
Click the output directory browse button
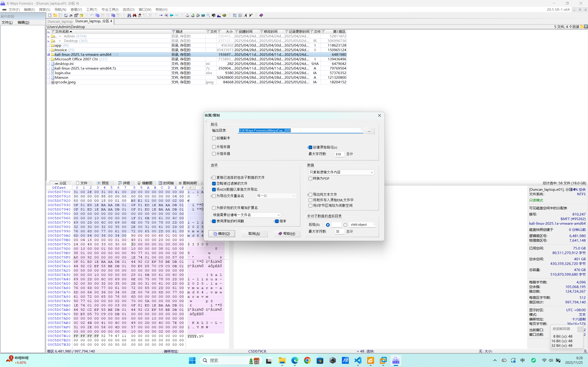(x=369, y=131)
